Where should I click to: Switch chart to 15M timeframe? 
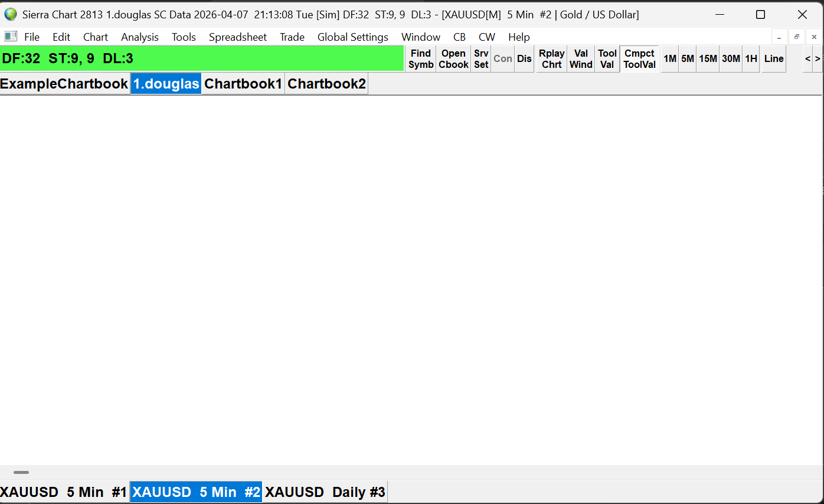pyautogui.click(x=708, y=59)
